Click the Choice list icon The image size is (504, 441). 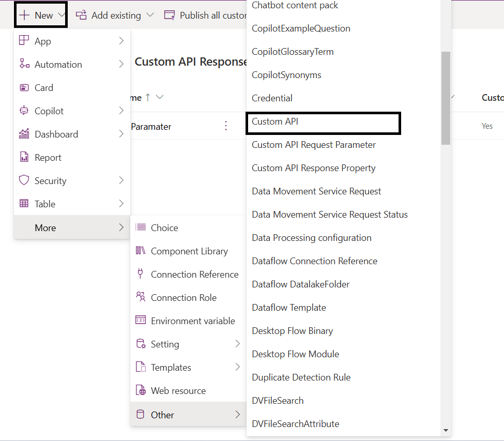(x=141, y=227)
